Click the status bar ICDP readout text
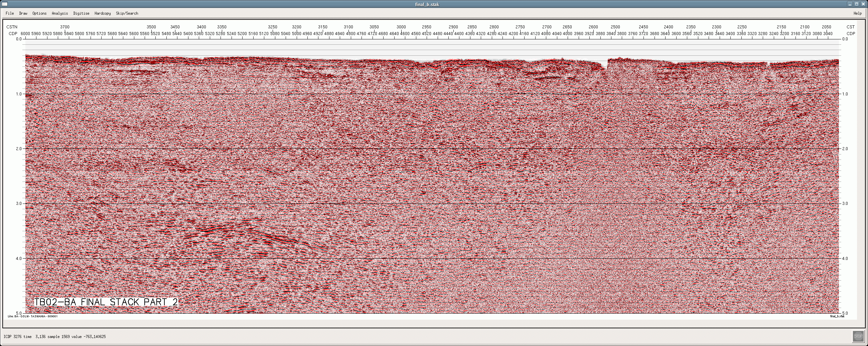The width and height of the screenshot is (868, 346). [54, 337]
